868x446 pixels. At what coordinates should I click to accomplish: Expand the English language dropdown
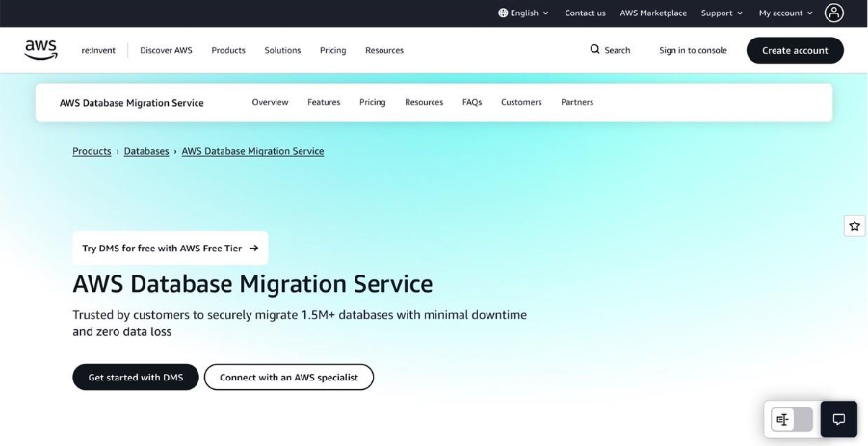point(523,13)
